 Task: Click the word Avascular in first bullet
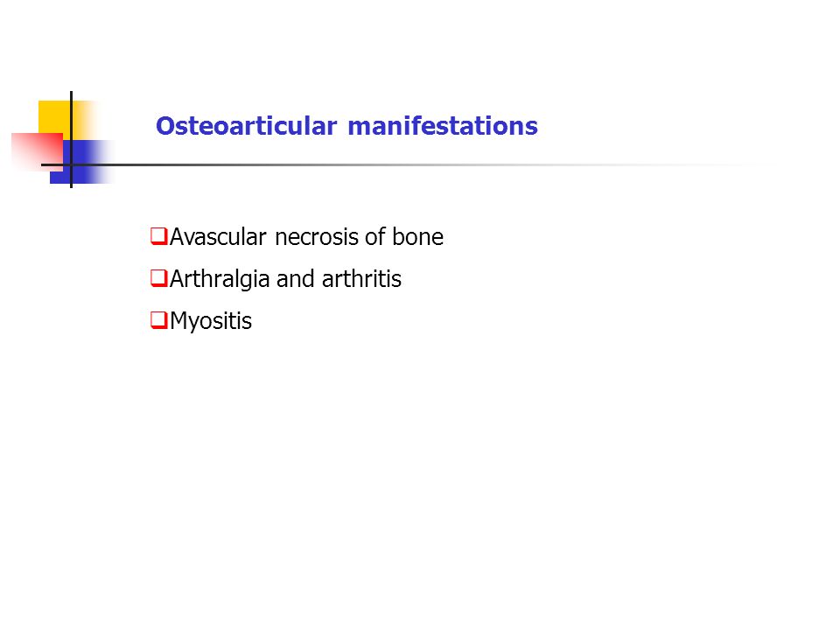pos(218,237)
